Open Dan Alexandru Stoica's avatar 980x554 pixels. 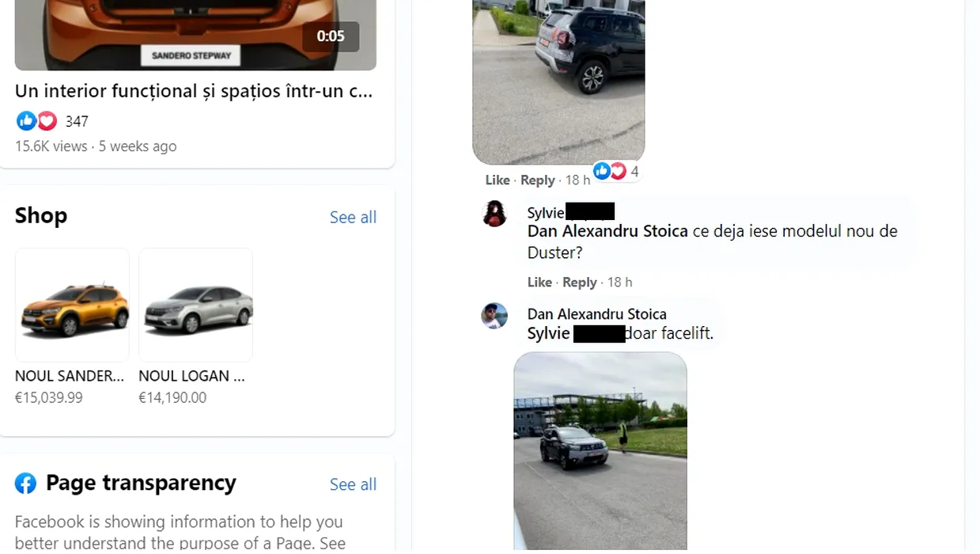coord(495,316)
